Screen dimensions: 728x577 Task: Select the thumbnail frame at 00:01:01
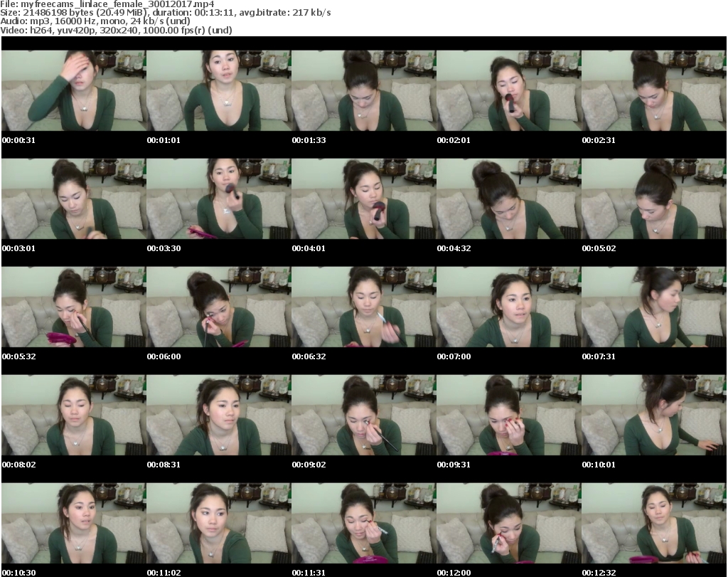coord(219,90)
